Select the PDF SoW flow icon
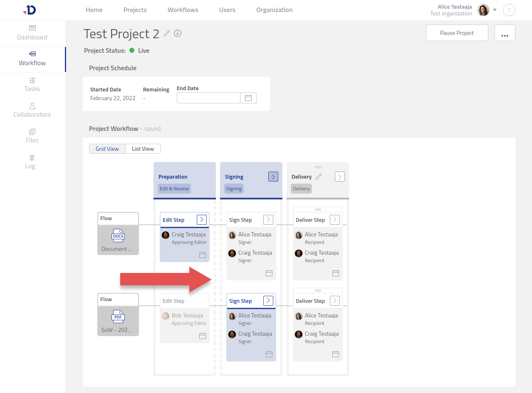The width and height of the screenshot is (532, 393). tap(118, 317)
